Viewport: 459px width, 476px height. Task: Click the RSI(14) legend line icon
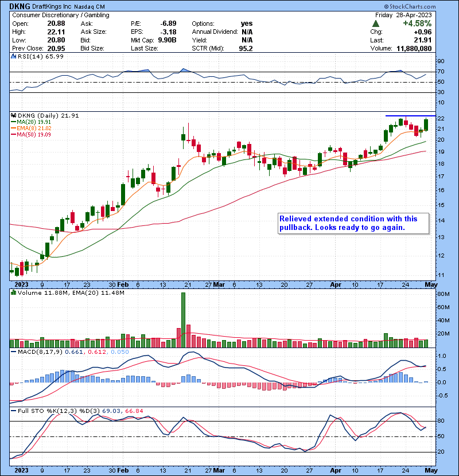click(x=13, y=56)
